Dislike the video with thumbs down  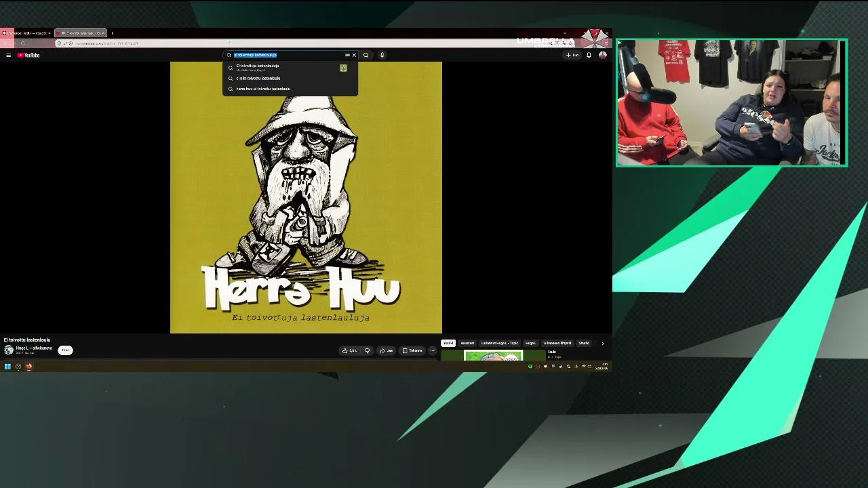(x=367, y=350)
